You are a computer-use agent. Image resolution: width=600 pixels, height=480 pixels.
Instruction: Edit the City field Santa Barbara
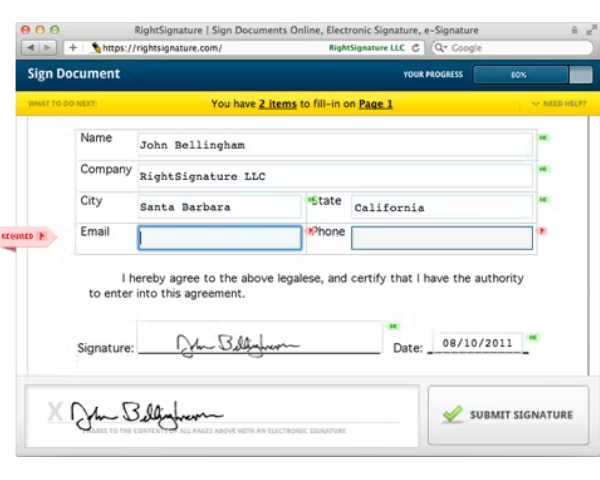pyautogui.click(x=220, y=207)
